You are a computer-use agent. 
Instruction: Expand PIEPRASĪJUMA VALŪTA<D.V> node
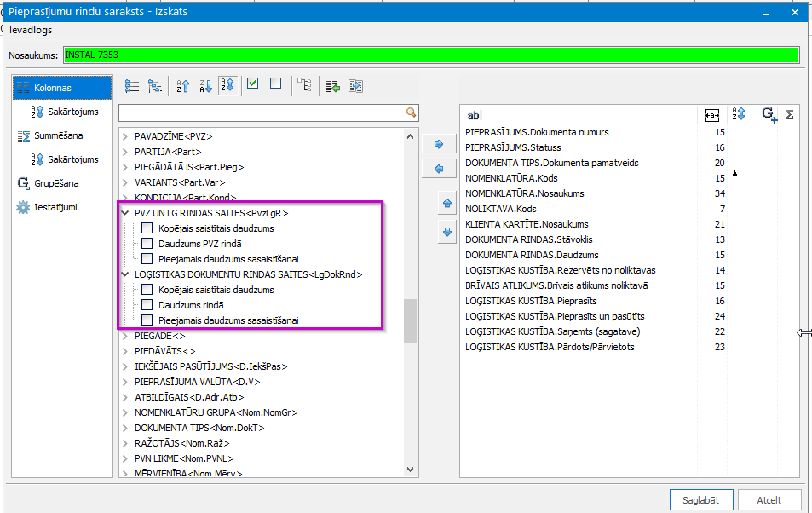coord(124,382)
